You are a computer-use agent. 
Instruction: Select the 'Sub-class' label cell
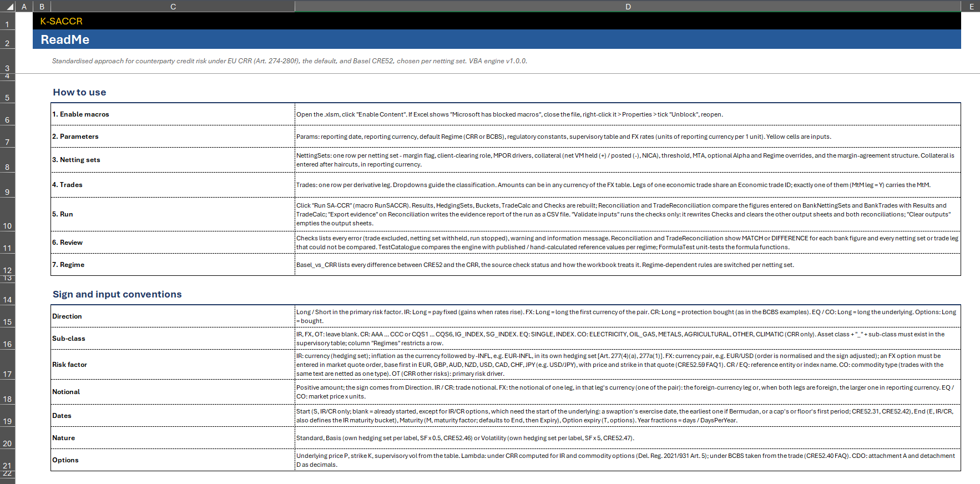[x=173, y=339]
